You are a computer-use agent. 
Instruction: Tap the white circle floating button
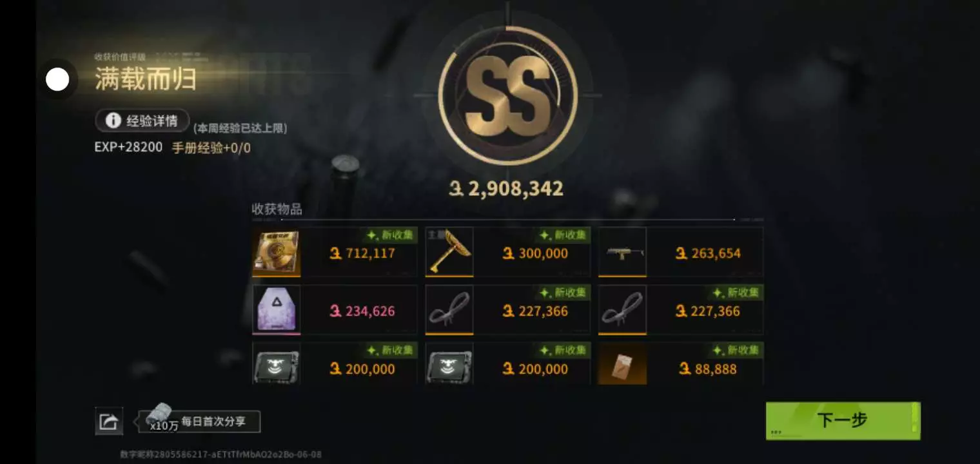pos(57,80)
